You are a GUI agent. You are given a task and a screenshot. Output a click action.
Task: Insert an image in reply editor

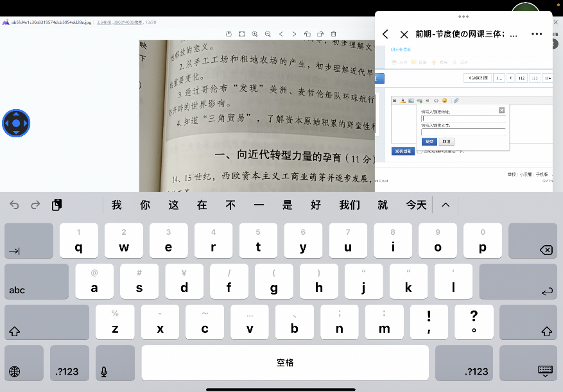coord(411,101)
